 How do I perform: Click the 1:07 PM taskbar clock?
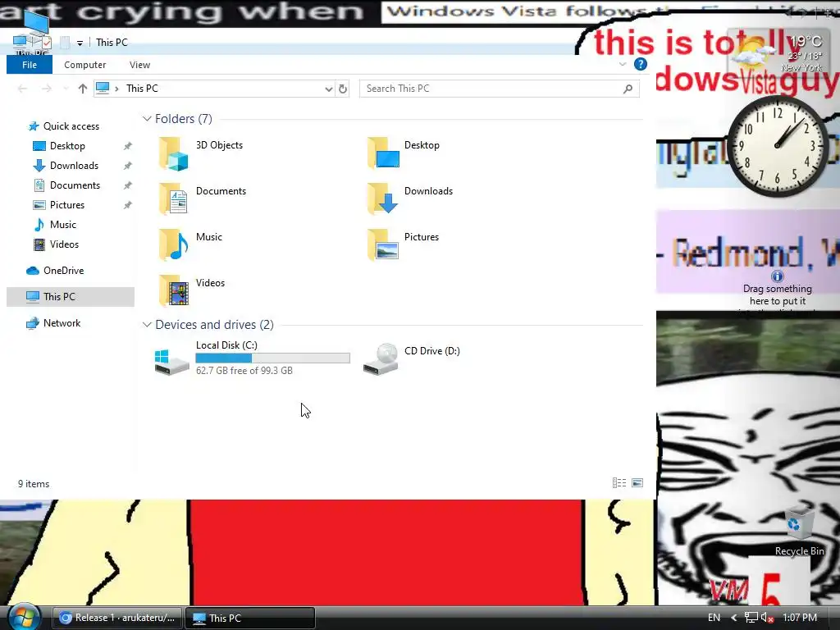pos(800,618)
